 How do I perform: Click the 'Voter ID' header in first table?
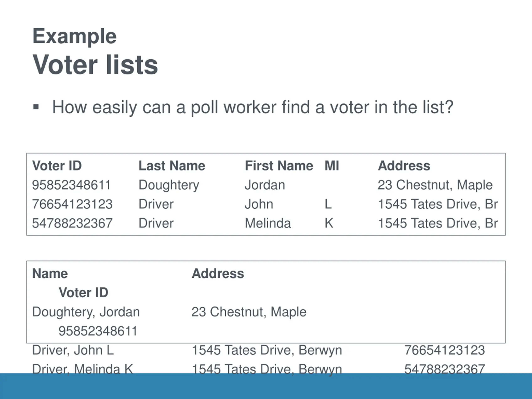click(57, 165)
